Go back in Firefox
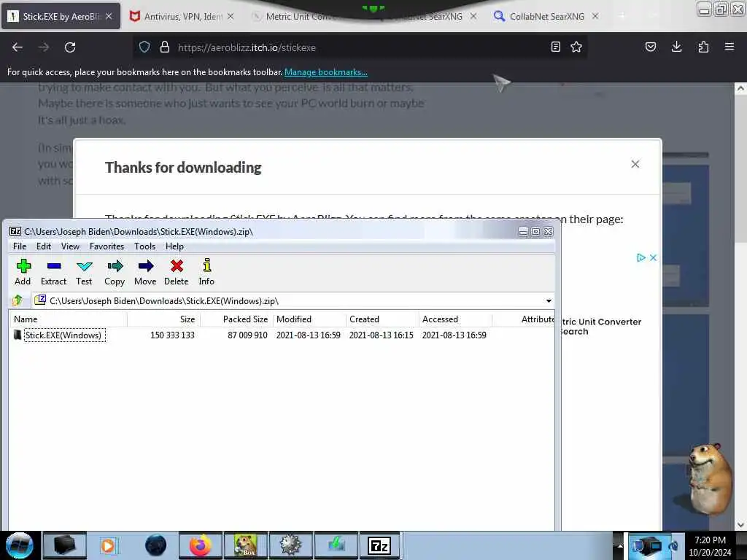The height and width of the screenshot is (560, 747). pos(18,47)
